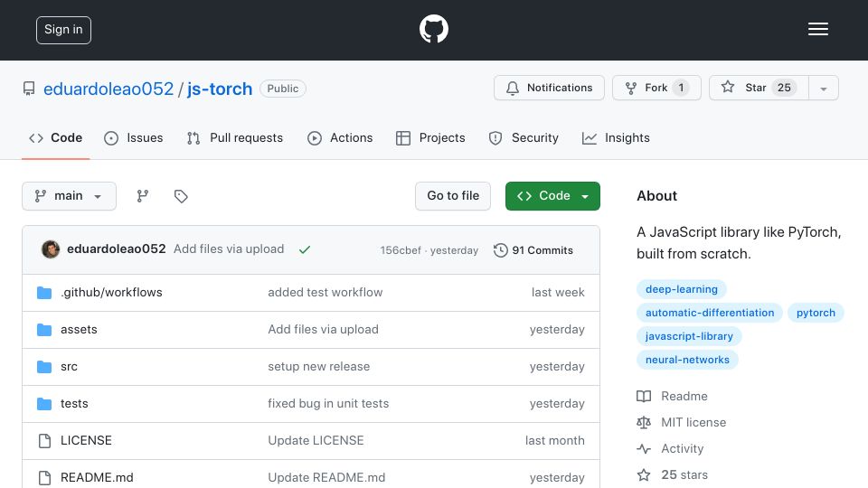The image size is (868, 488).
Task: Open the .github/workflows folder
Action: coord(111,292)
